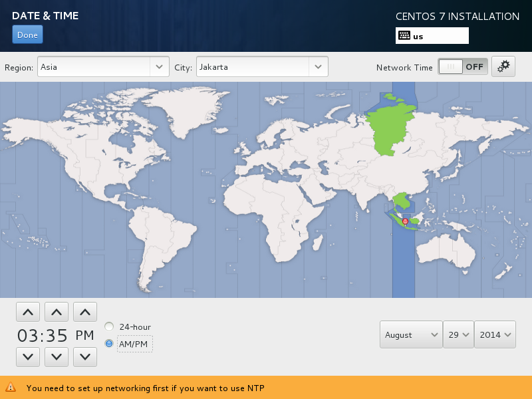Click the CENTOS 7 INSTALLATION title

tap(458, 16)
